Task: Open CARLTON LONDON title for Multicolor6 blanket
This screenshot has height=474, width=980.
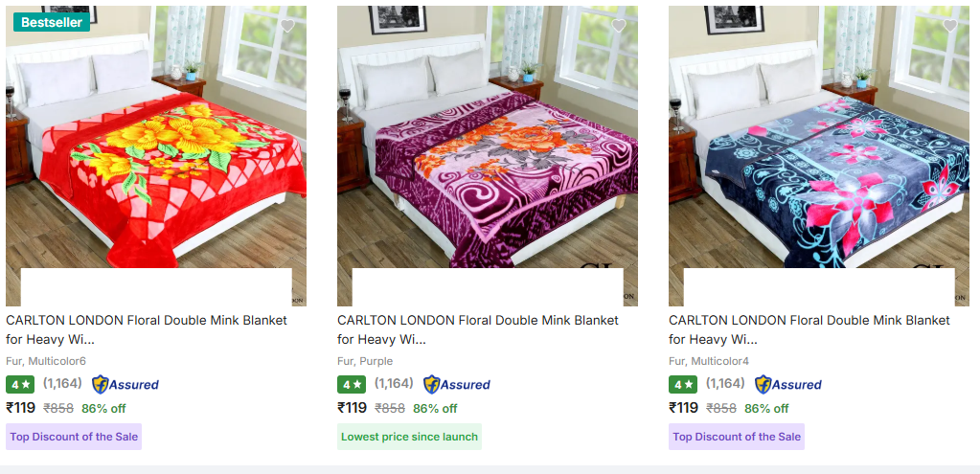Action: point(147,329)
